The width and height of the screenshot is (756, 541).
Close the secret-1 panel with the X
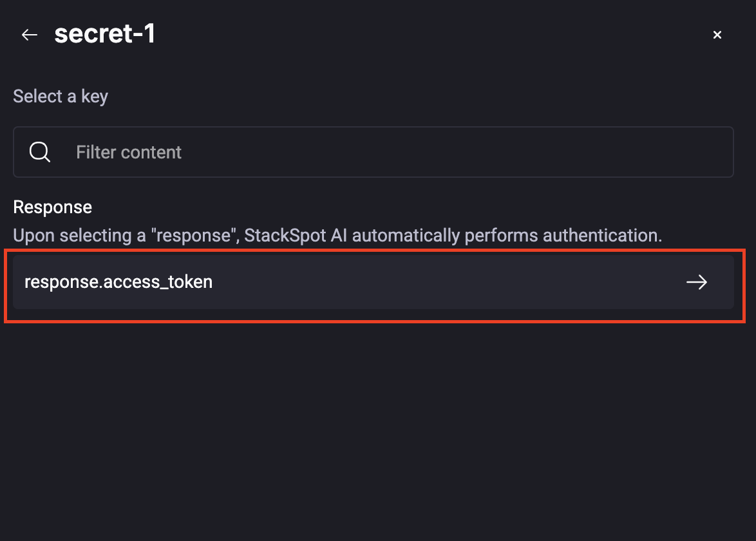[717, 35]
